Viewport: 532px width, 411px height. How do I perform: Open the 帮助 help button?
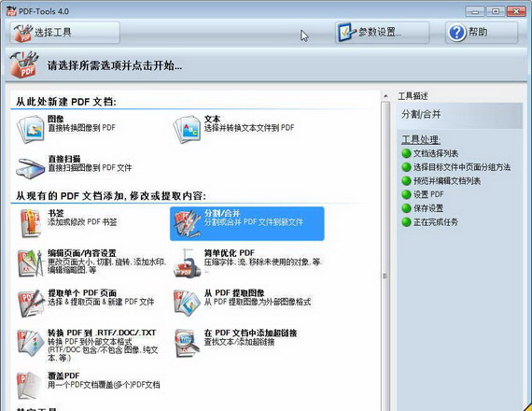(482, 33)
